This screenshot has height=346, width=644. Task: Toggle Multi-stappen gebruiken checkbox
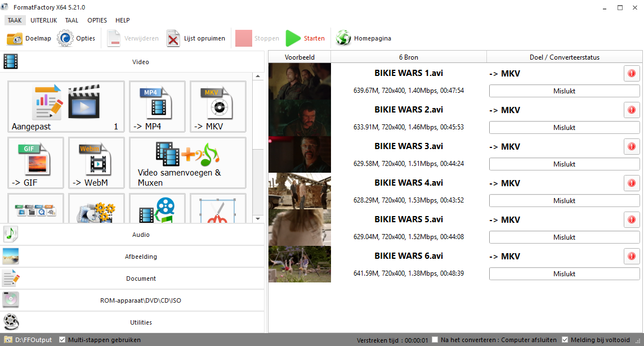62,340
